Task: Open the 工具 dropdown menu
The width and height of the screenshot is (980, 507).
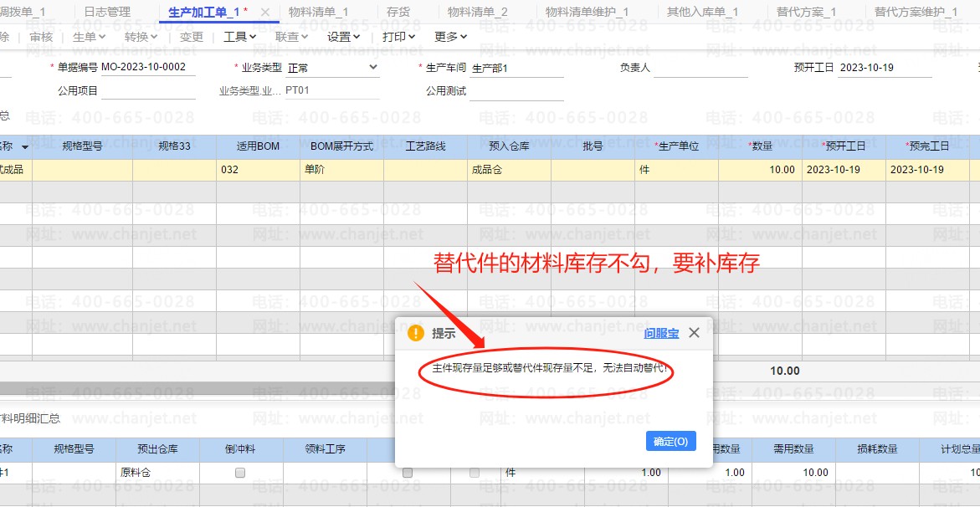Action: pyautogui.click(x=239, y=37)
